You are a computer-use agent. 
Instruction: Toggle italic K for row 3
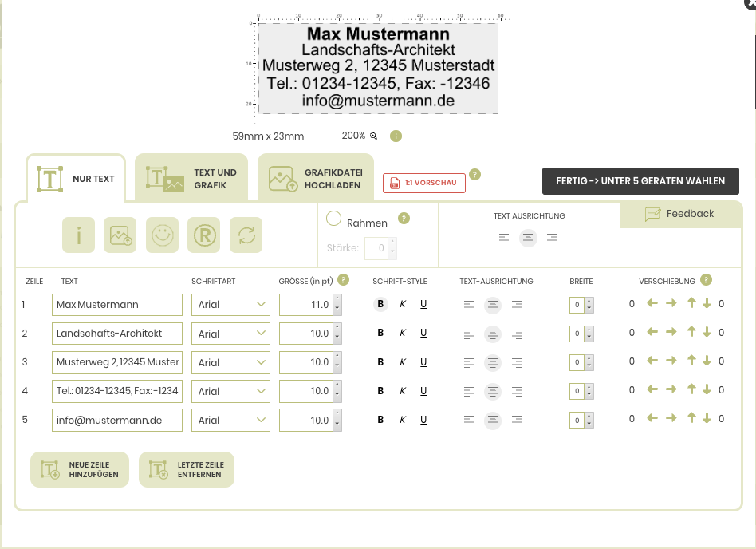tap(403, 361)
